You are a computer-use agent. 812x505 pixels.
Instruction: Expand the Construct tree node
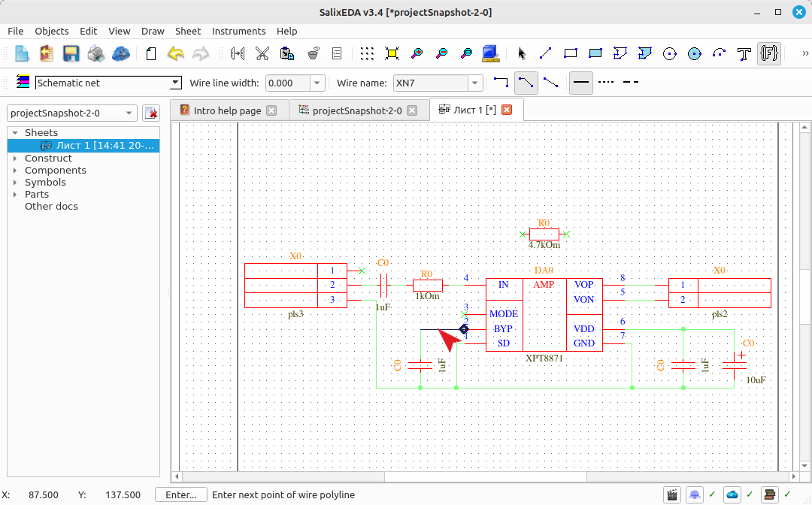pyautogui.click(x=15, y=159)
